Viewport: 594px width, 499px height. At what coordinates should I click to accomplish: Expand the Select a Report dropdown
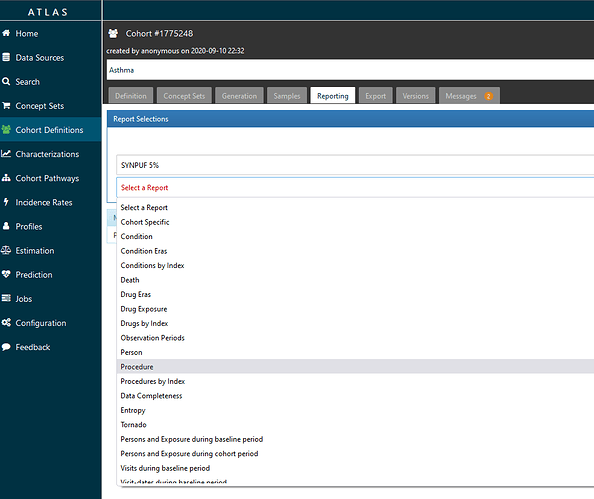355,187
